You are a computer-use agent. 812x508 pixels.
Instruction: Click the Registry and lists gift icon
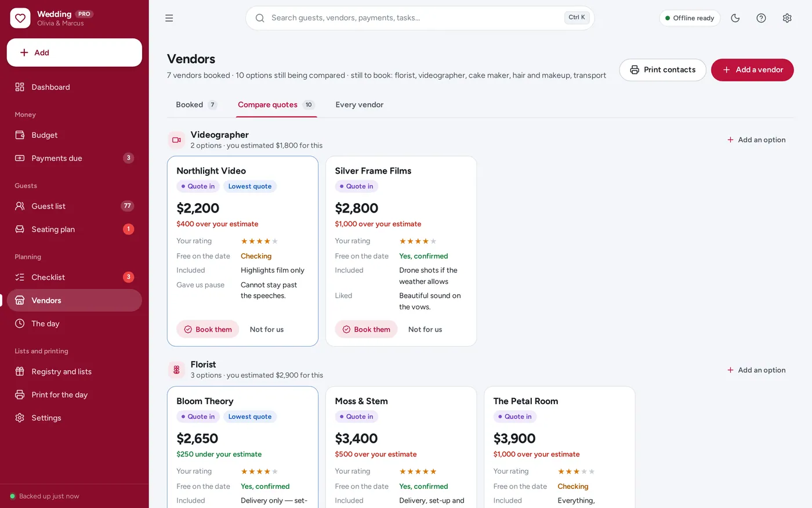click(20, 372)
